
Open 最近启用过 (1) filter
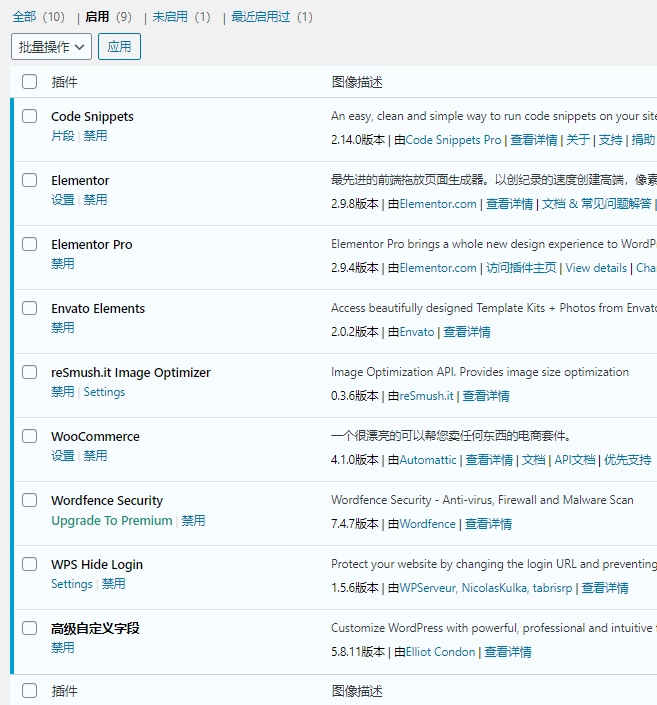tap(272, 17)
